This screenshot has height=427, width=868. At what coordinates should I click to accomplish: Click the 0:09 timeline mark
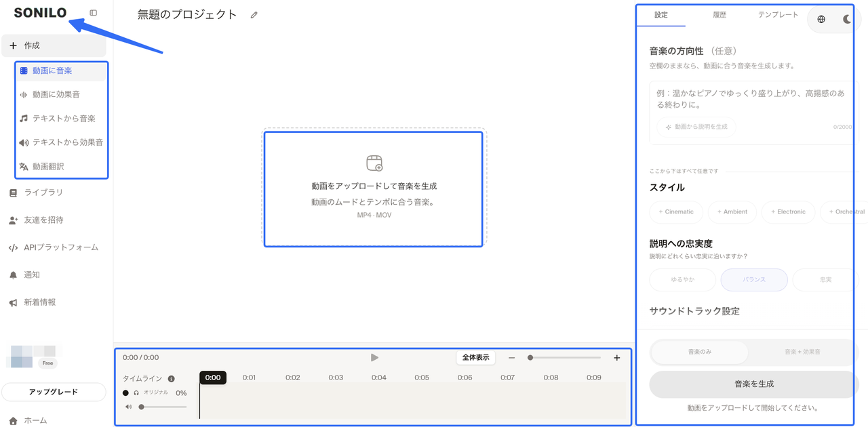click(593, 378)
